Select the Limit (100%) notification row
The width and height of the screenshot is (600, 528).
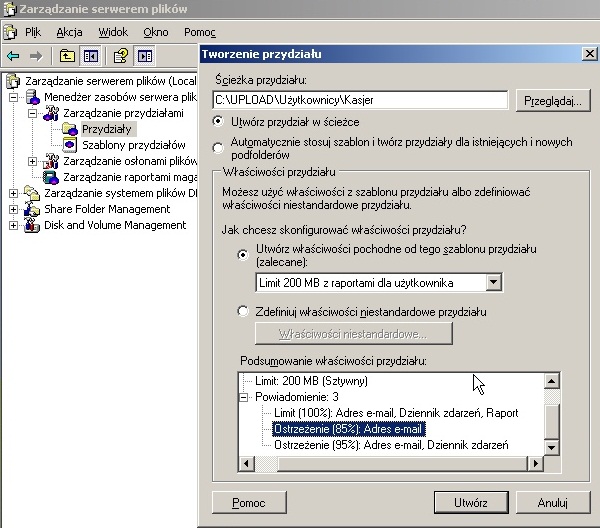pyautogui.click(x=396, y=413)
